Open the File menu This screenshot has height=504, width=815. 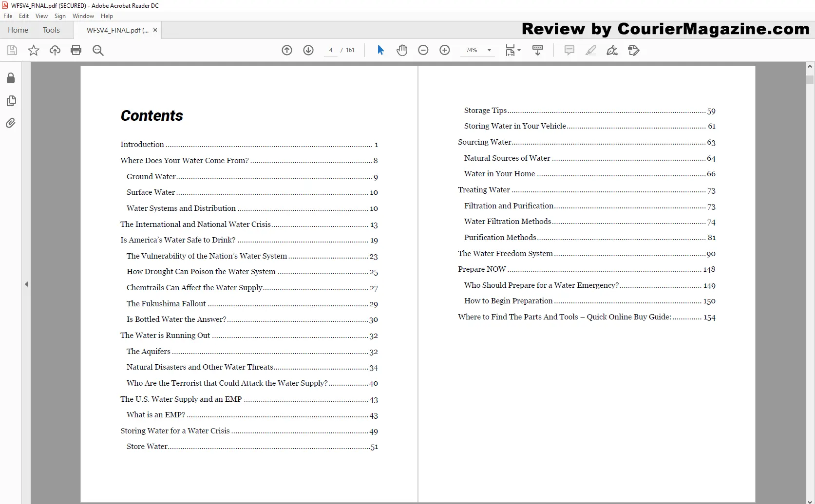8,16
